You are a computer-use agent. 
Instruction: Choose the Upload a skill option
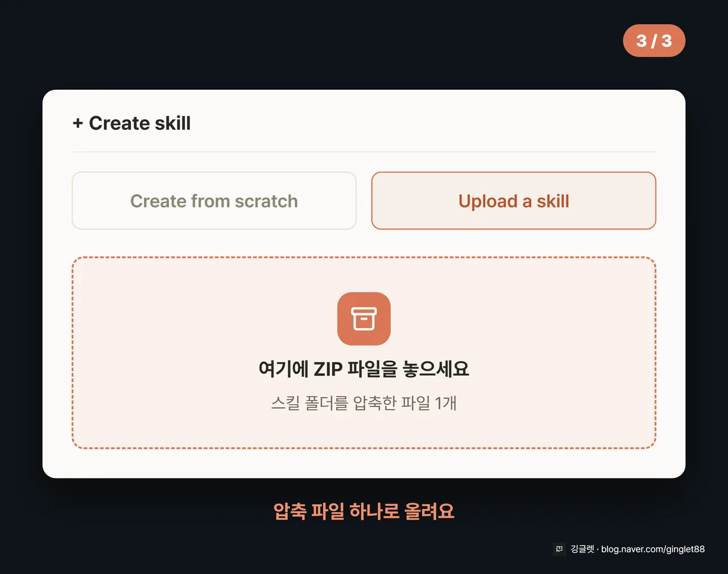pyautogui.click(x=514, y=201)
